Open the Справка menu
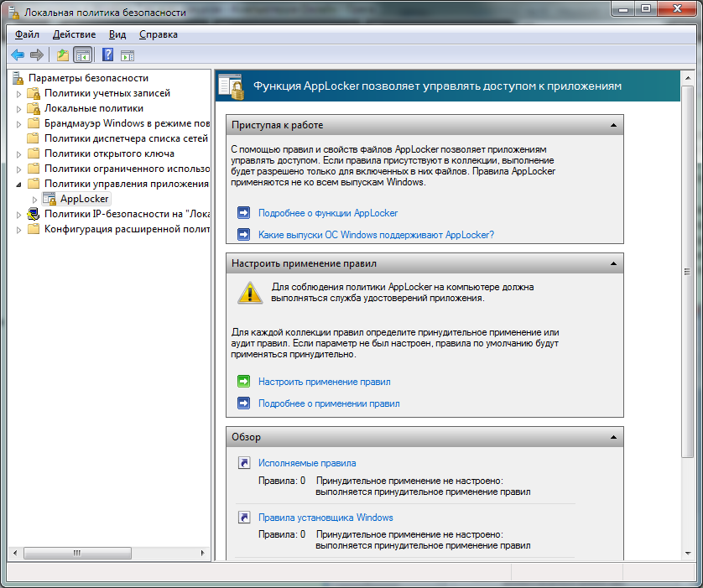This screenshot has height=588, width=703. 159,34
